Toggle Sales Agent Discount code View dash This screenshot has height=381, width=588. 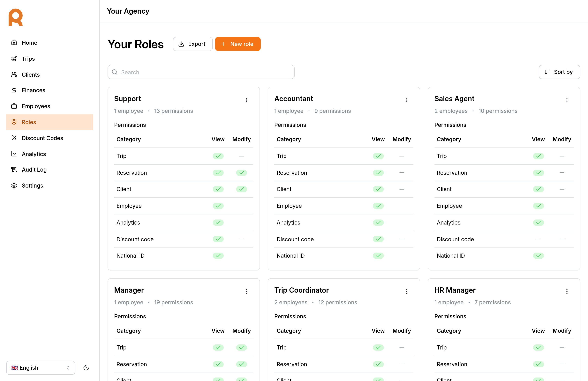[538, 239]
